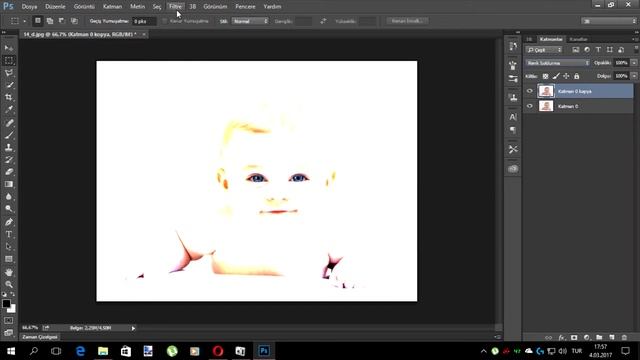Open the Dosya menu

pyautogui.click(x=29, y=7)
